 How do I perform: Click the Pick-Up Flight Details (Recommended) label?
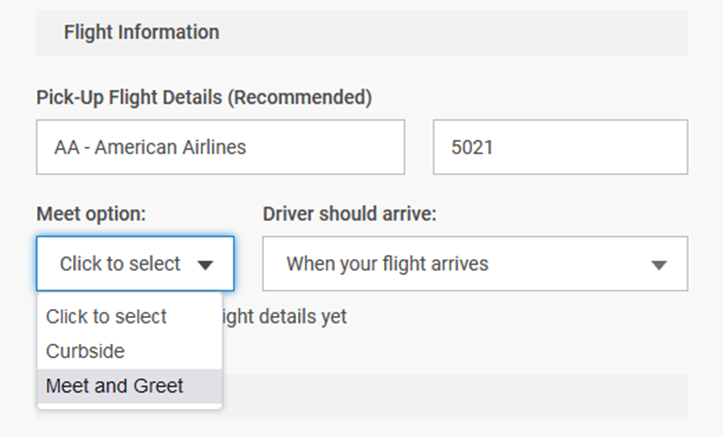point(204,97)
